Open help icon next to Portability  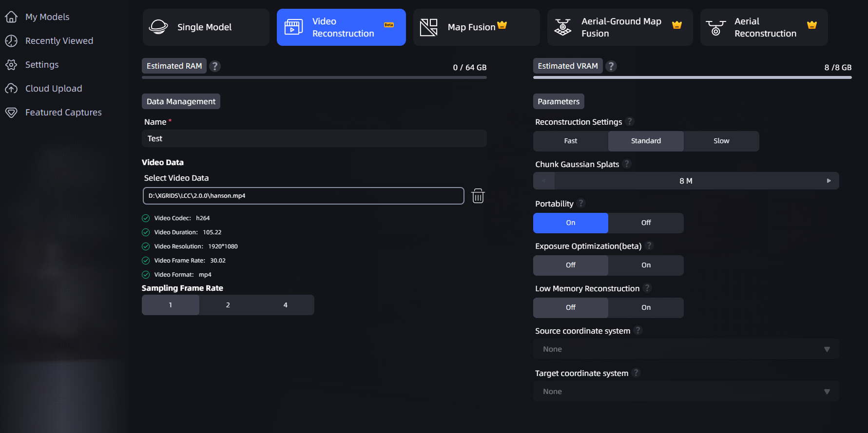[581, 203]
